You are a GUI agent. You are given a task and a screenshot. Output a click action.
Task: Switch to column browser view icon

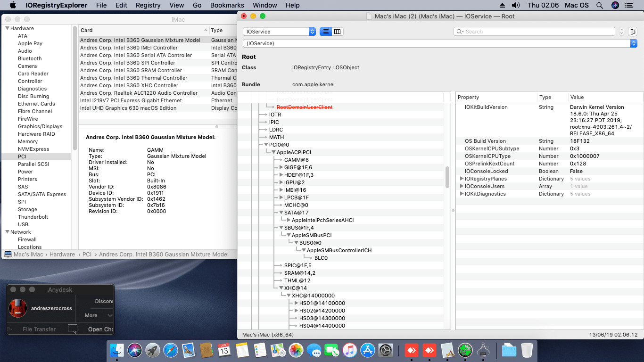click(338, 32)
